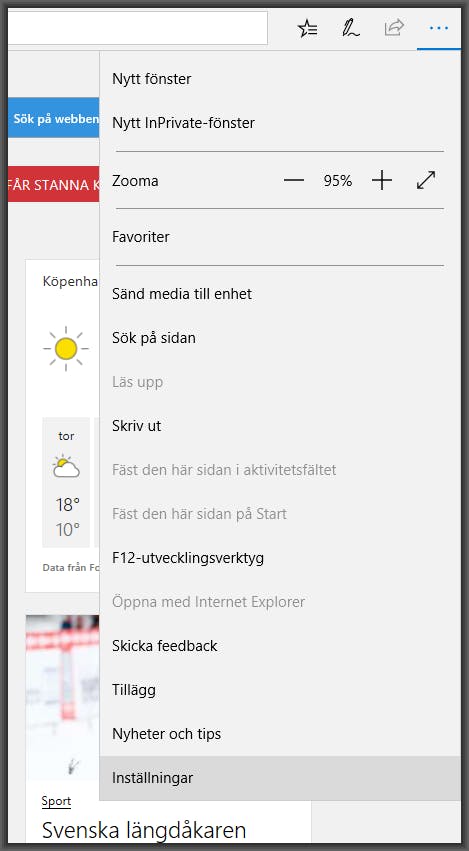This screenshot has height=851, width=469.
Task: Open the Favorites hub star icon
Action: (x=308, y=28)
